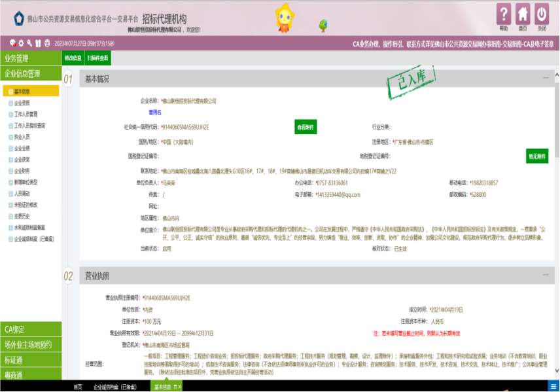Click the 修改信息 button
The height and width of the screenshot is (392, 560).
[x=72, y=58]
